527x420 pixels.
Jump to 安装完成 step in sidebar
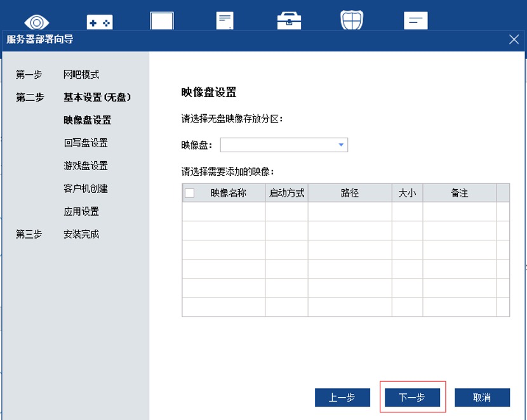click(81, 234)
